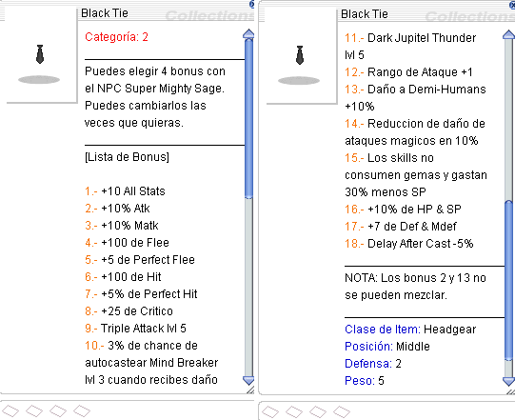Select second card slot in left window
Image resolution: width=515 pixels, height=420 pixels.
tap(34, 410)
